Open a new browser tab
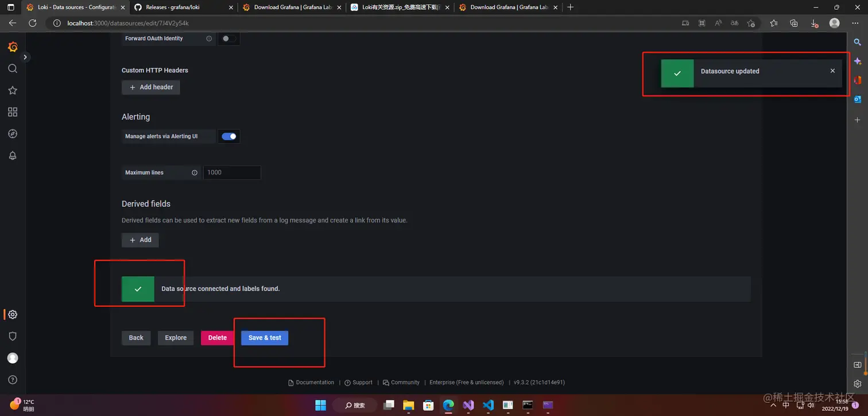This screenshot has height=416, width=868. pos(570,7)
